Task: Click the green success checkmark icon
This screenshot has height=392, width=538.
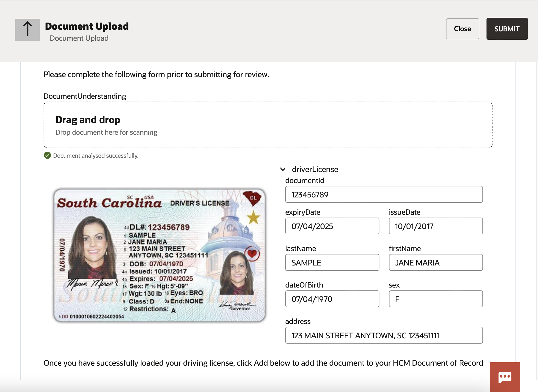Action: (x=47, y=156)
